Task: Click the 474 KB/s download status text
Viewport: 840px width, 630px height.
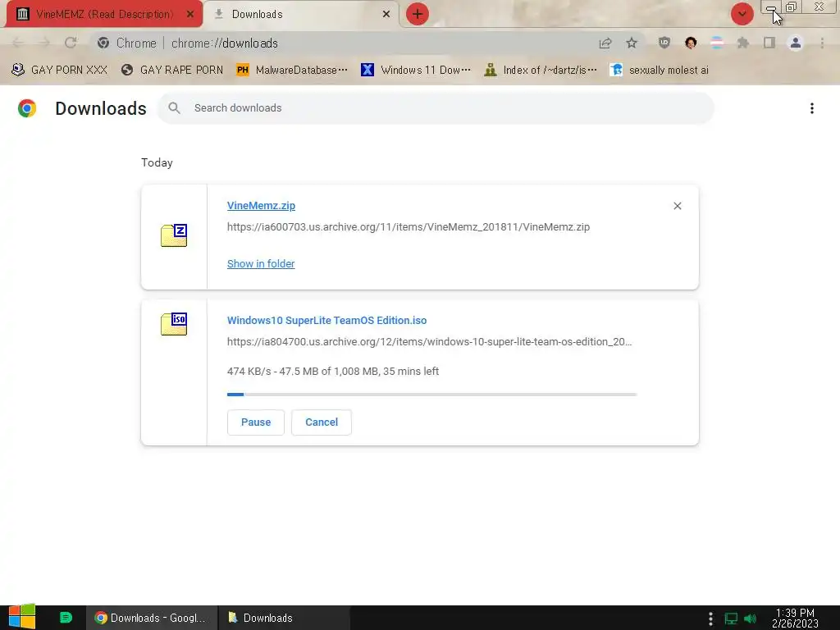Action: [x=333, y=372]
